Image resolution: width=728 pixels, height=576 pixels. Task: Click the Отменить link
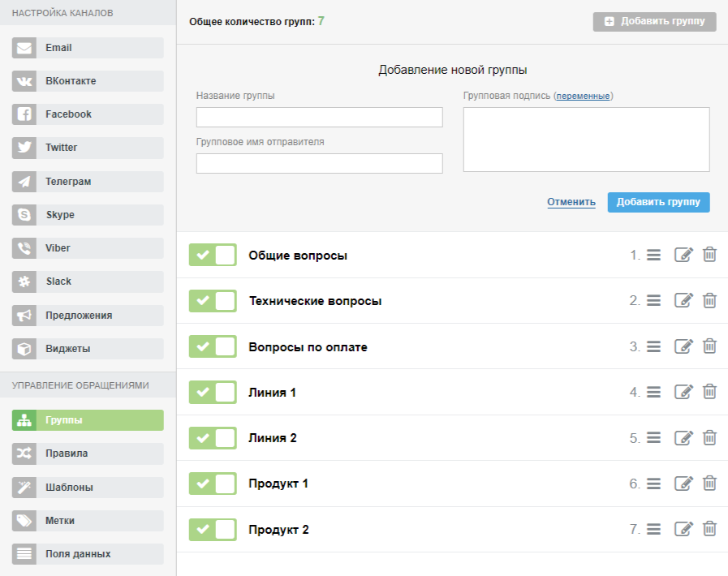(571, 202)
